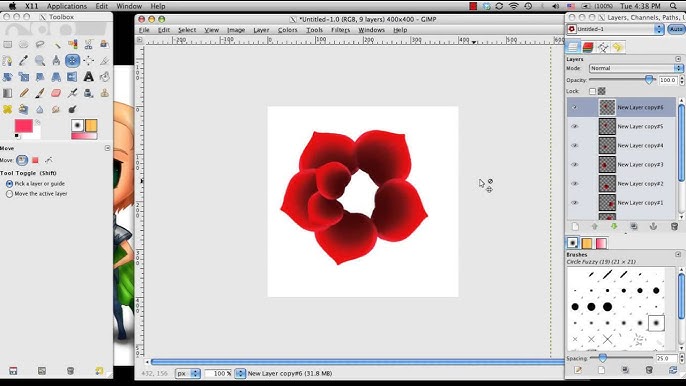686x386 pixels.
Task: Select the Move tool in Toolbox
Action: (72, 60)
